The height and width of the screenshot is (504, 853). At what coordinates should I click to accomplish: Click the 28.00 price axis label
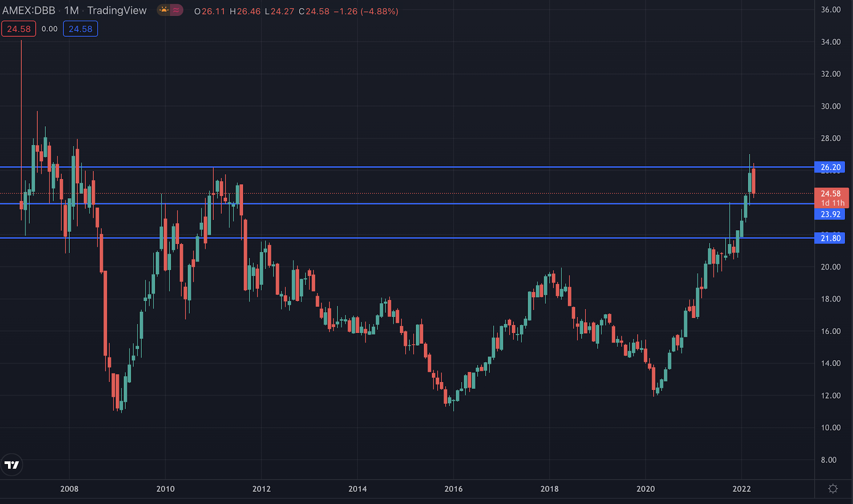pos(831,138)
